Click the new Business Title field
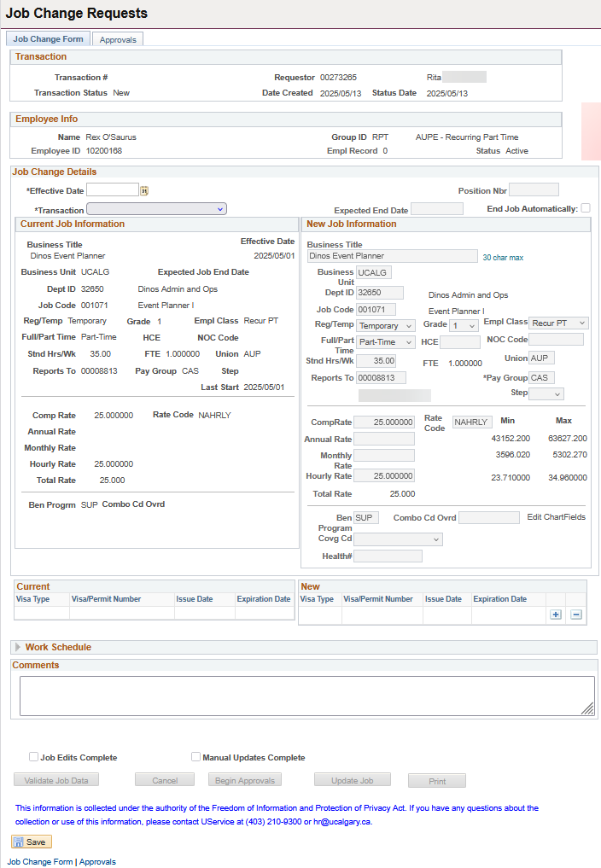The image size is (601, 868). (392, 256)
